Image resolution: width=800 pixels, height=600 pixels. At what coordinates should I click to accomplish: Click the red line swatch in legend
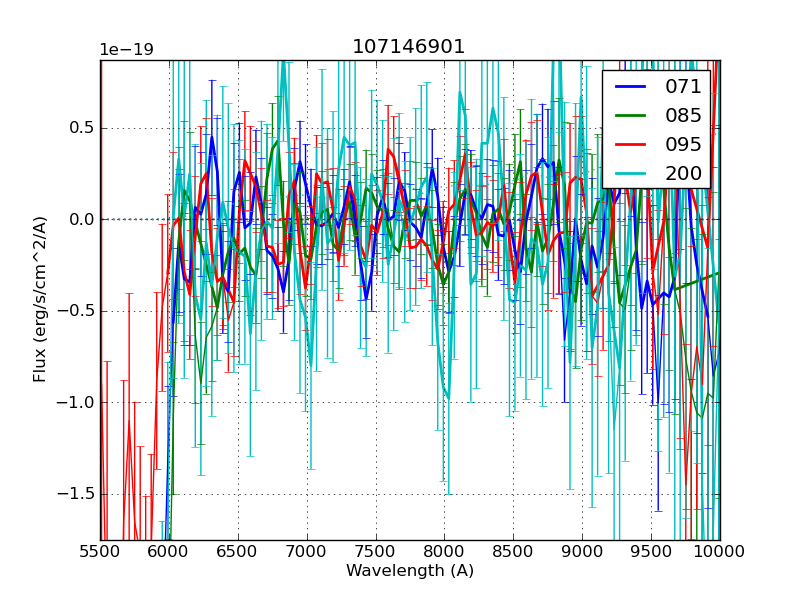(632, 144)
